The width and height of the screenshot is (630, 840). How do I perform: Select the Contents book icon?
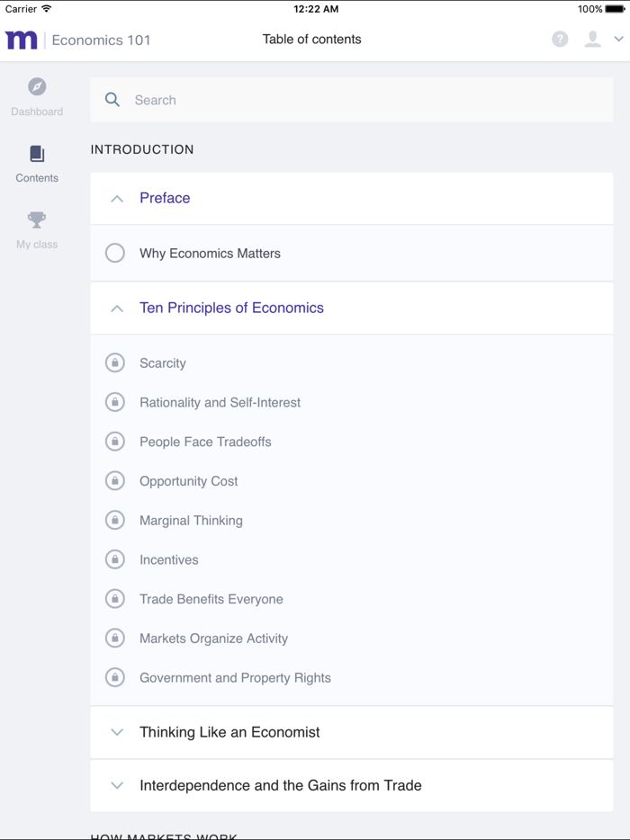click(x=37, y=154)
